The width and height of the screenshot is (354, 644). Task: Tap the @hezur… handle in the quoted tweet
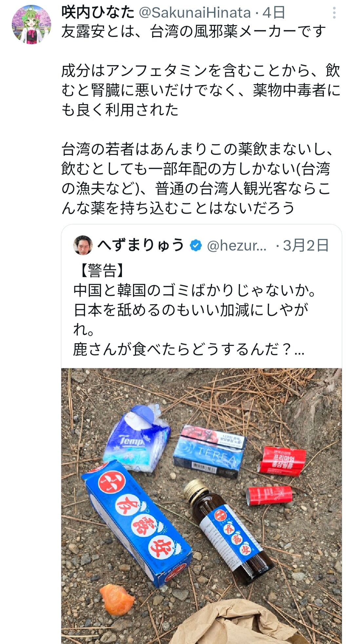click(x=237, y=245)
